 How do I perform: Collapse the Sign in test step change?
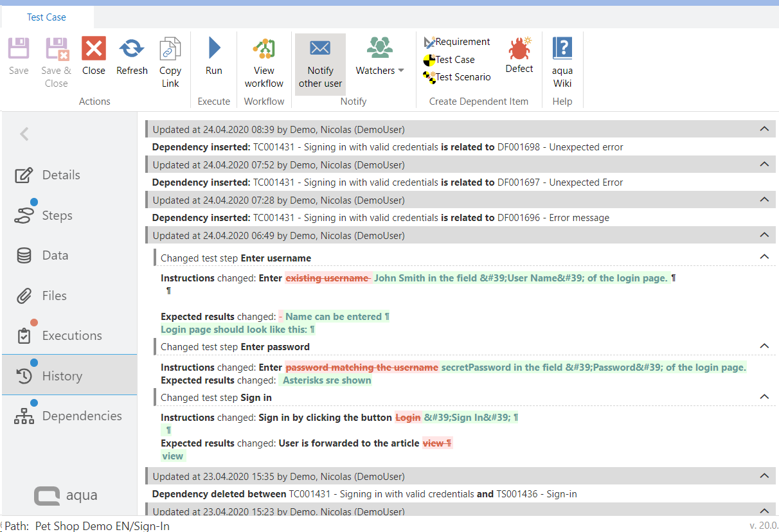(x=764, y=397)
